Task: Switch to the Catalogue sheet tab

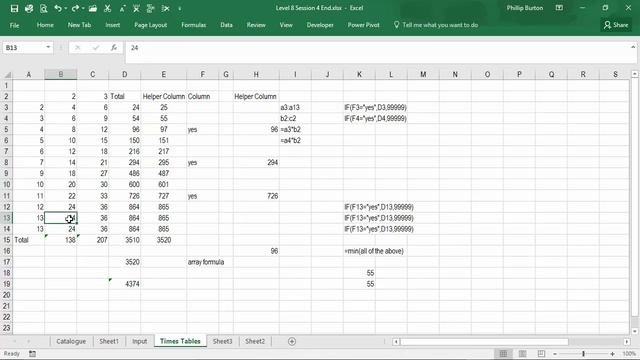Action: [71, 341]
